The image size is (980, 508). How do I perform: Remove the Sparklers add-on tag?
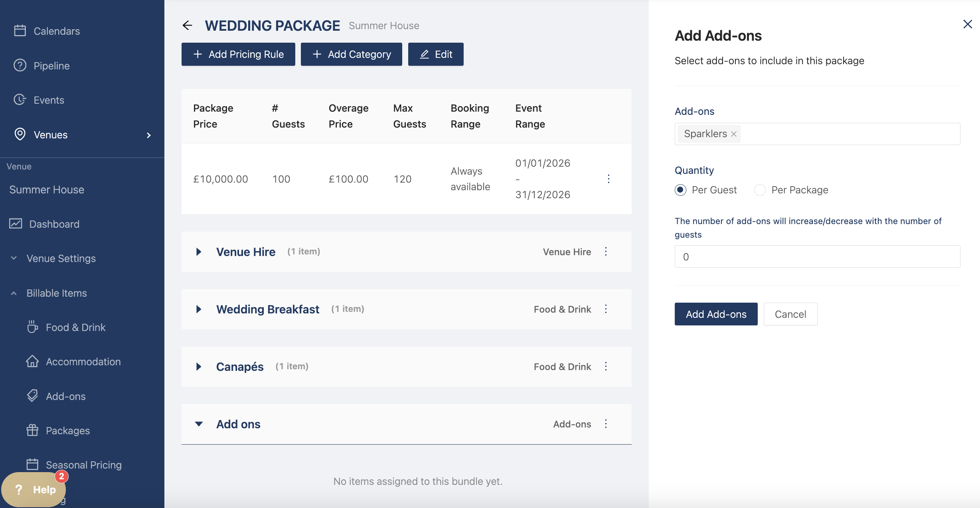tap(733, 134)
